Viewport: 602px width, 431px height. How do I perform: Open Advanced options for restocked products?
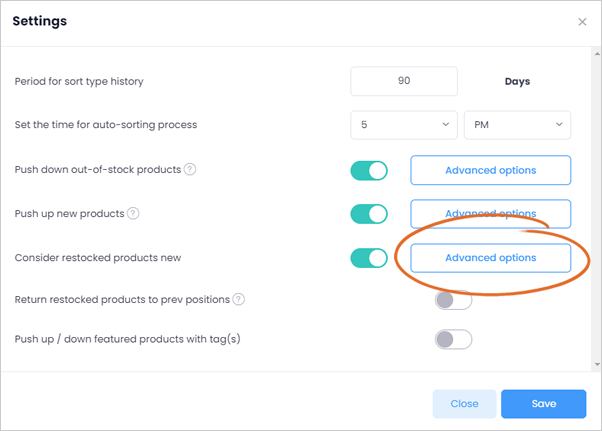pyautogui.click(x=491, y=258)
